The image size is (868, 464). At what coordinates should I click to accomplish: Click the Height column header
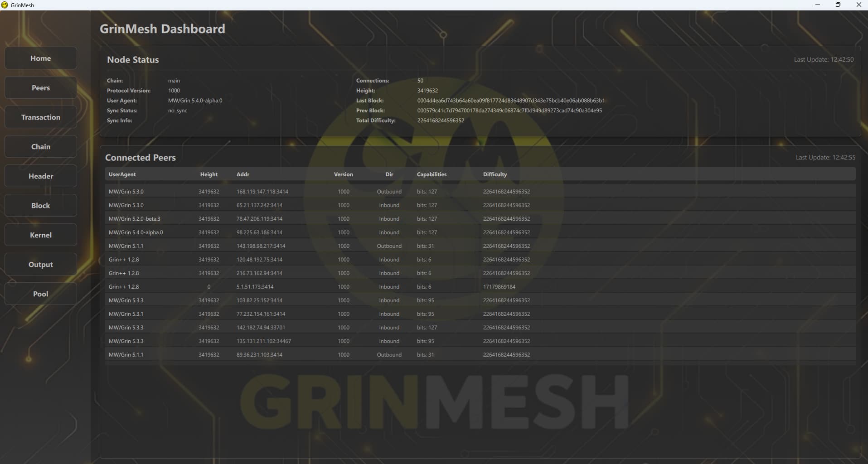pos(209,174)
